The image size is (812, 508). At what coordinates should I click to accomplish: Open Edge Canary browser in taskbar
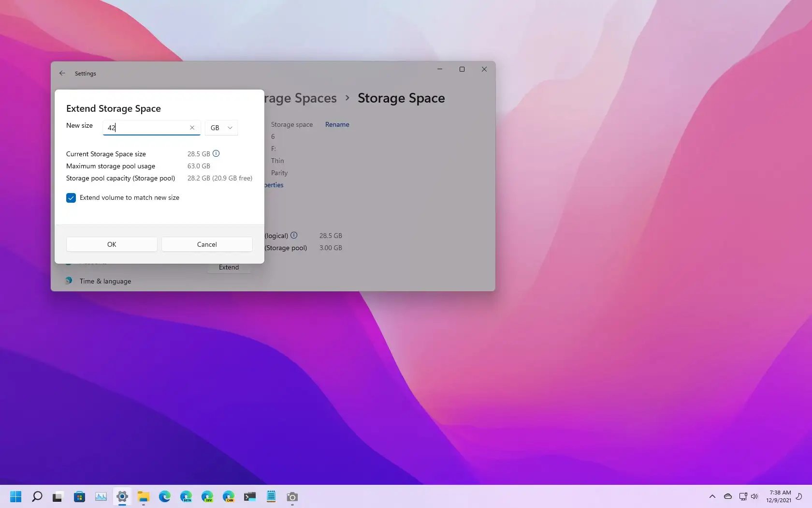(229, 497)
